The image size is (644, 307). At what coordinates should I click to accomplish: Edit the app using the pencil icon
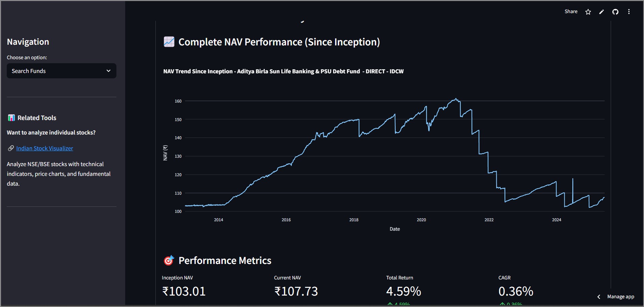[x=602, y=11]
